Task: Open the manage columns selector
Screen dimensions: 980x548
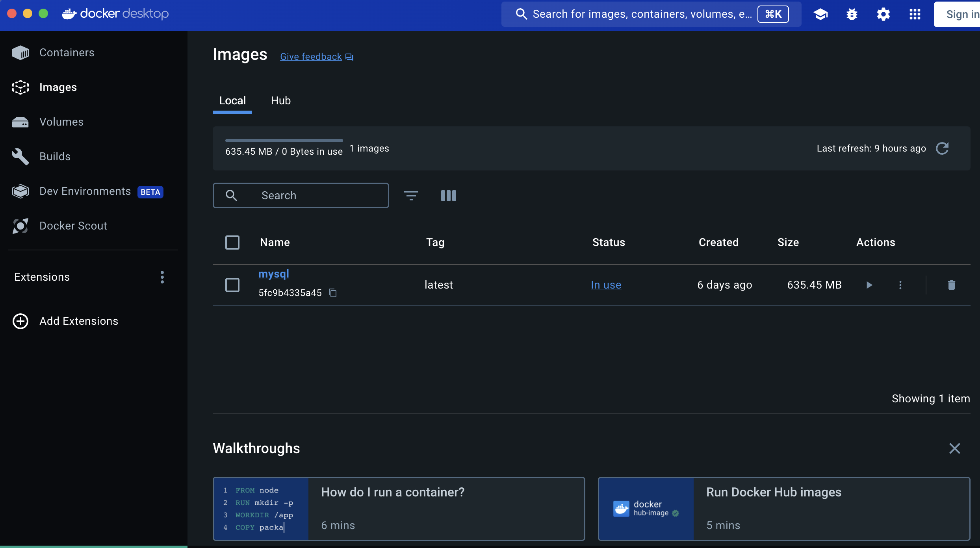Action: pyautogui.click(x=448, y=195)
